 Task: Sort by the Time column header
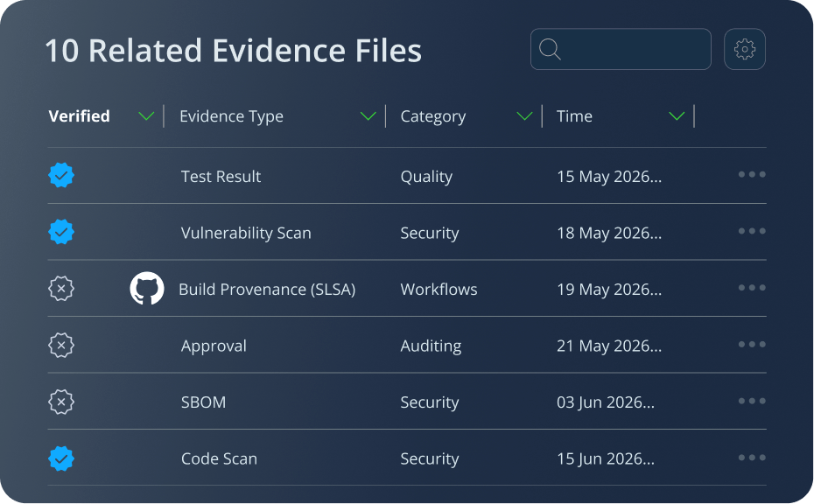click(574, 116)
